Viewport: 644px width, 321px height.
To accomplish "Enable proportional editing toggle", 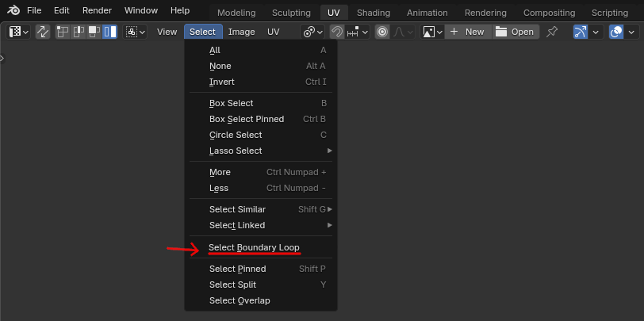I will point(382,32).
